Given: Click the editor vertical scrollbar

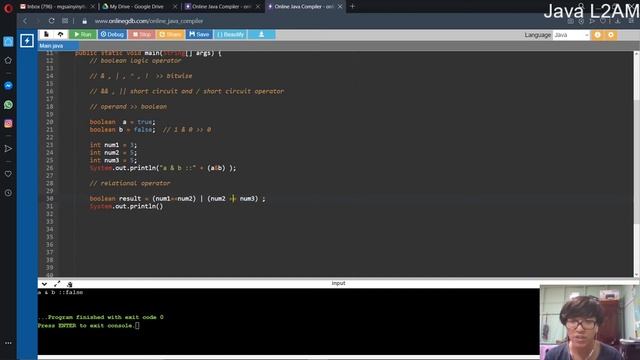Looking at the screenshot, I should [x=637, y=163].
